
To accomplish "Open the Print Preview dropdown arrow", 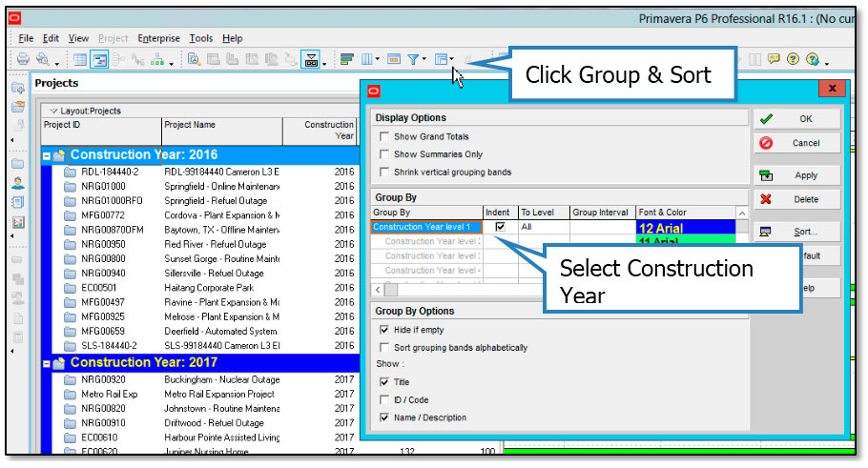I will pyautogui.click(x=56, y=64).
